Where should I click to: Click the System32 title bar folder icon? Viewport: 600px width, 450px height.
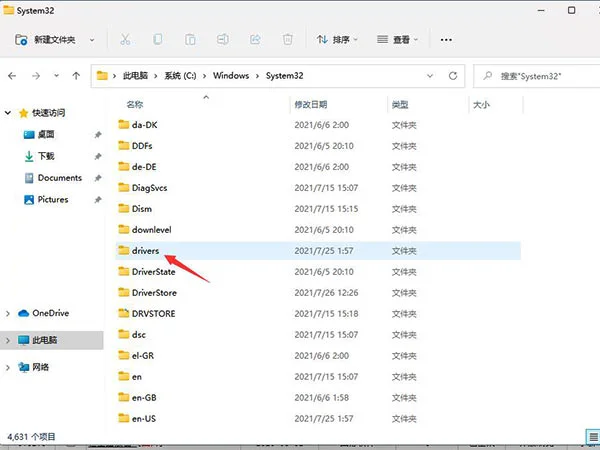click(8, 10)
